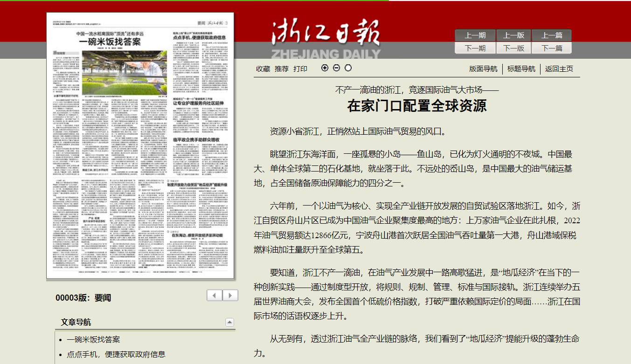Viewport: 631px width, 364px height.
Task: Open 版面导航 menu
Action: pos(483,69)
